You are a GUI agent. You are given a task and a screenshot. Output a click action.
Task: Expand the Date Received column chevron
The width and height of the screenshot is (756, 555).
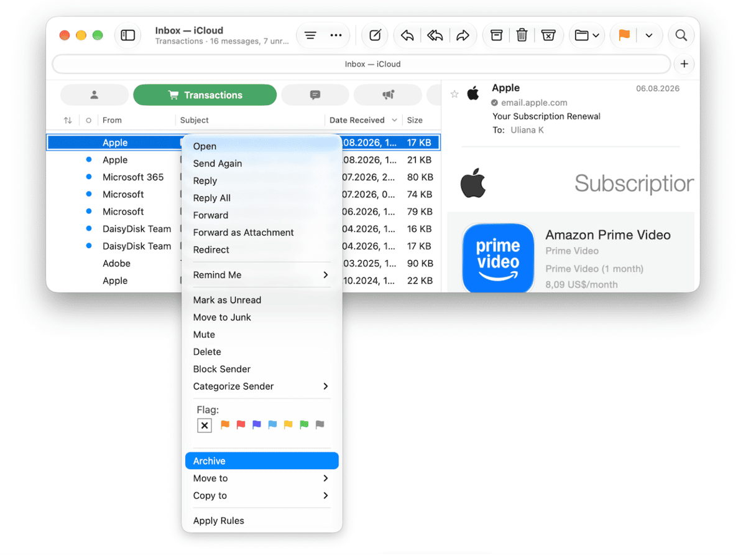[394, 120]
